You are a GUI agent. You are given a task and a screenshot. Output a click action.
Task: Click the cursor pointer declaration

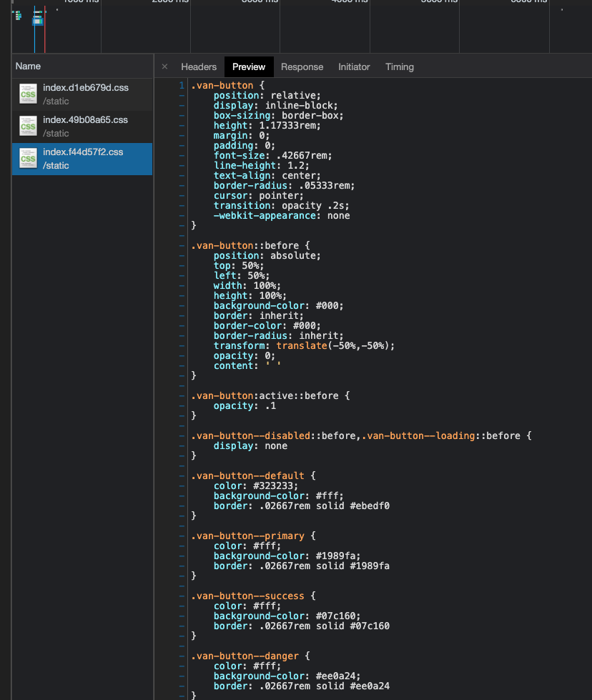coord(259,195)
